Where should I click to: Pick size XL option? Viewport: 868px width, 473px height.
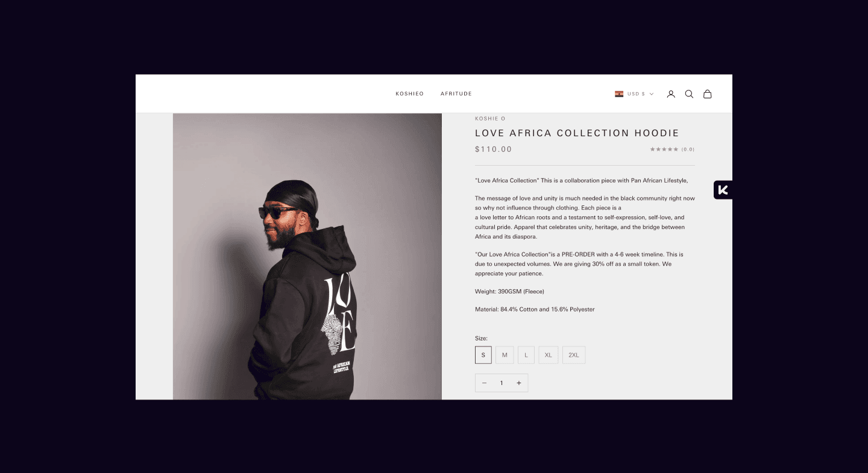tap(549, 355)
